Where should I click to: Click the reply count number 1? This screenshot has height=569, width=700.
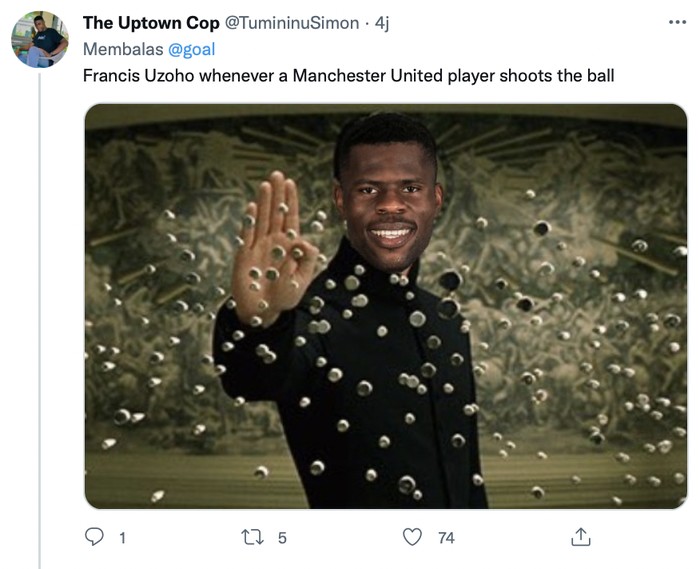[x=122, y=538]
